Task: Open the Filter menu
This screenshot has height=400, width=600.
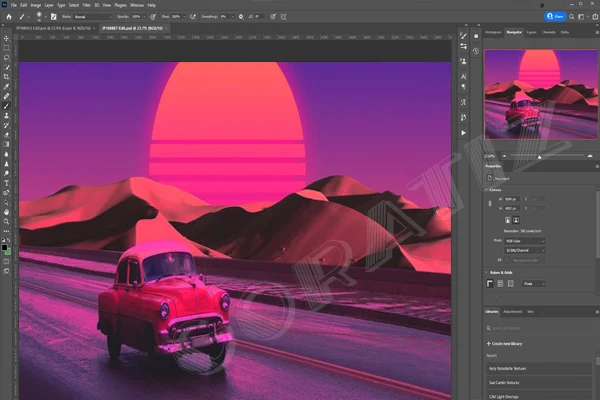Action: (x=87, y=5)
